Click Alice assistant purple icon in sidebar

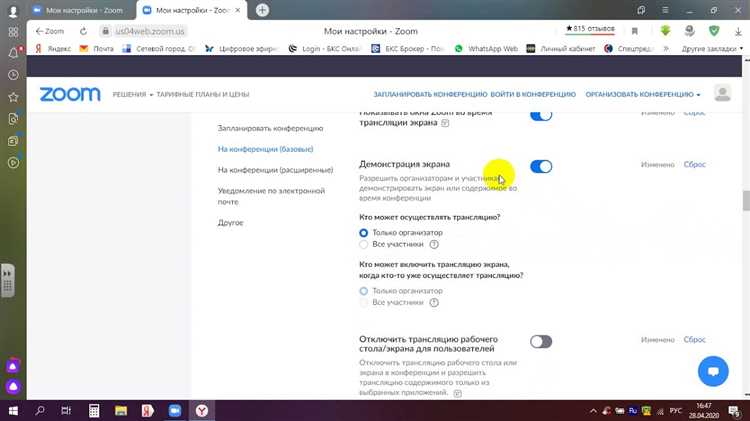(x=13, y=386)
